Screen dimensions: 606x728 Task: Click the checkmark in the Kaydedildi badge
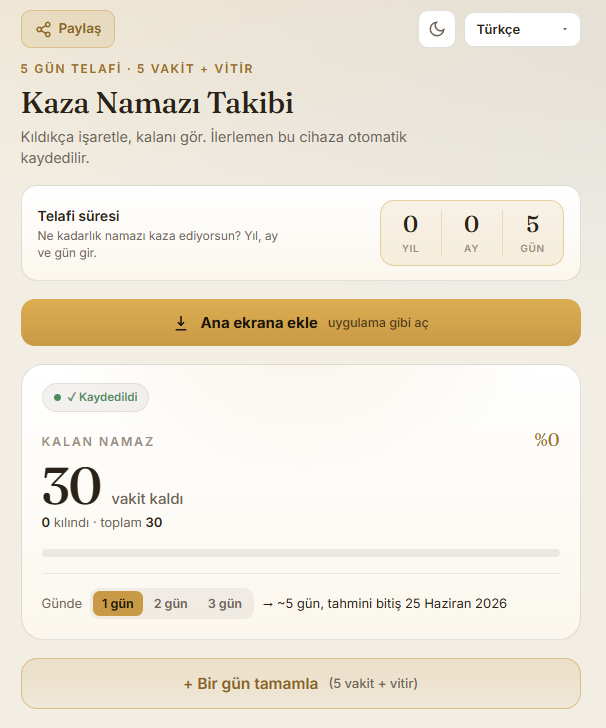(x=72, y=397)
